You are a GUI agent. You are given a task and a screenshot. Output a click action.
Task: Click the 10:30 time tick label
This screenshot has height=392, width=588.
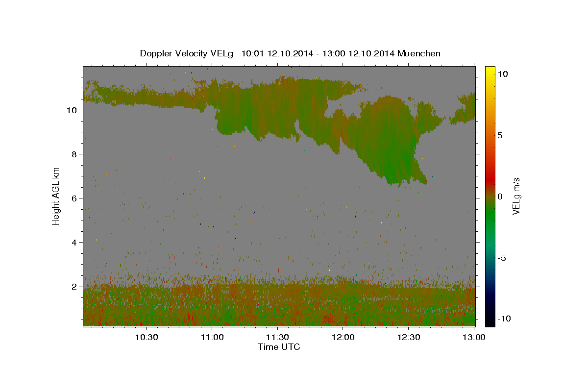tap(146, 338)
